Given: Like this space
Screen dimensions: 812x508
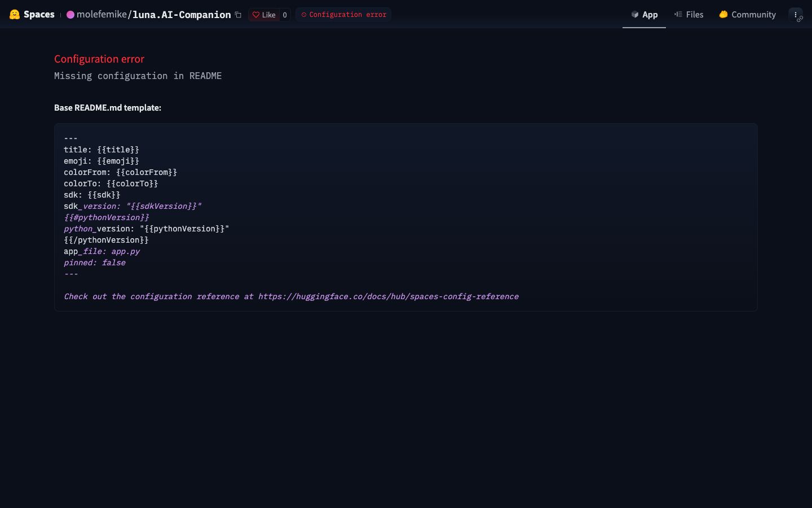Looking at the screenshot, I should click(264, 15).
